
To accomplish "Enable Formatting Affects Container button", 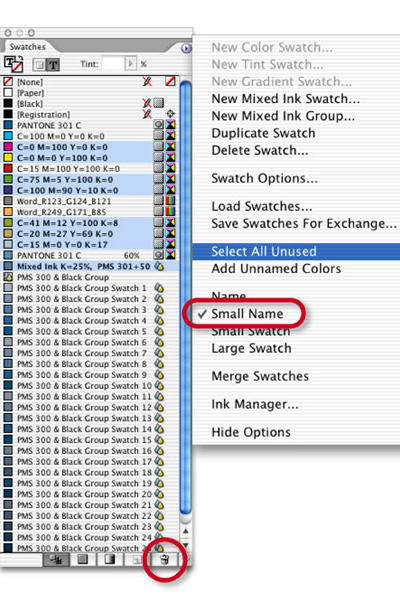I will [x=39, y=65].
